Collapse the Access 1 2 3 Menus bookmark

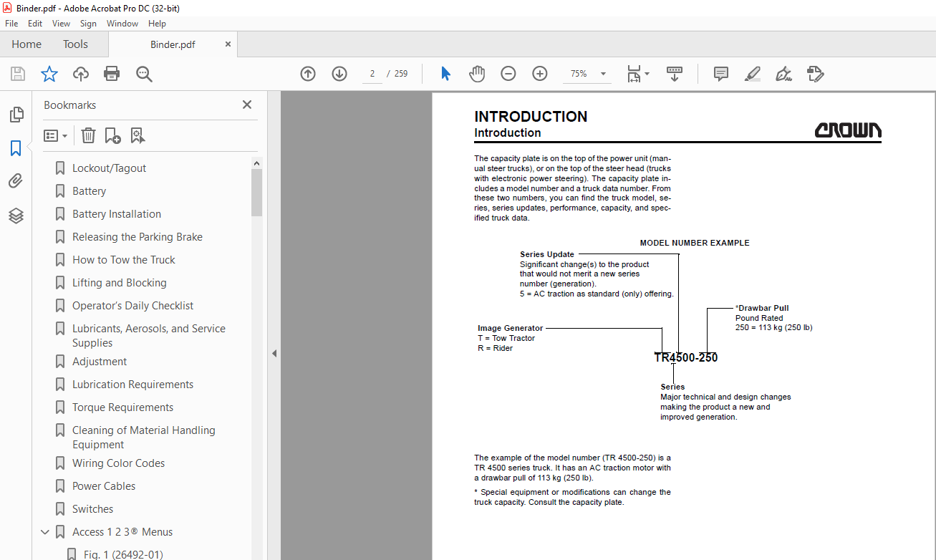point(45,532)
